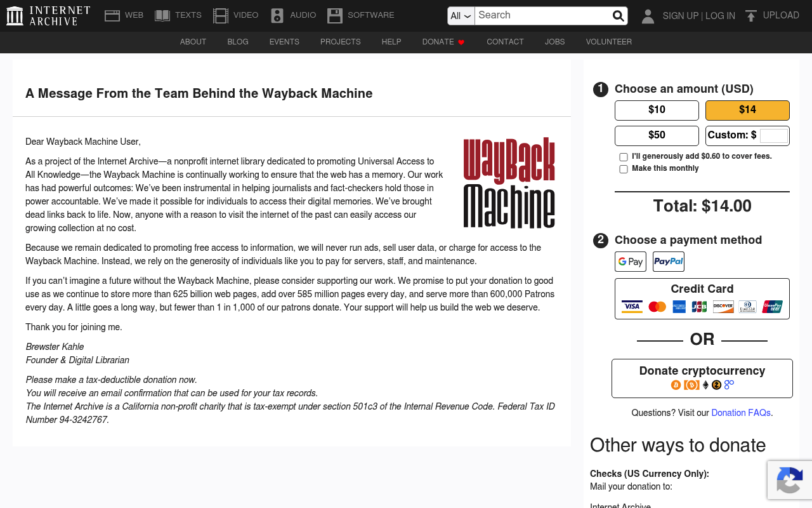This screenshot has height=508, width=812.
Task: Click the search magnifier icon
Action: 618,16
